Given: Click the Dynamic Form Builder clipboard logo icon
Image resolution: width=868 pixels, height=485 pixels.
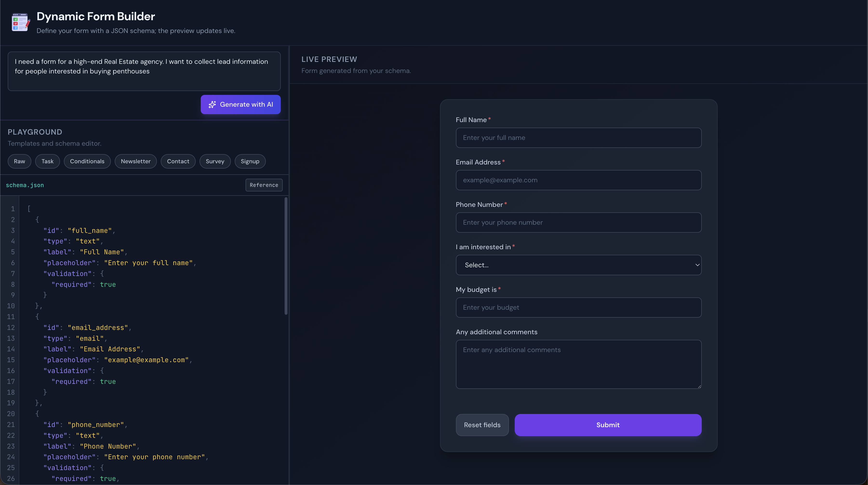Looking at the screenshot, I should 20,22.
